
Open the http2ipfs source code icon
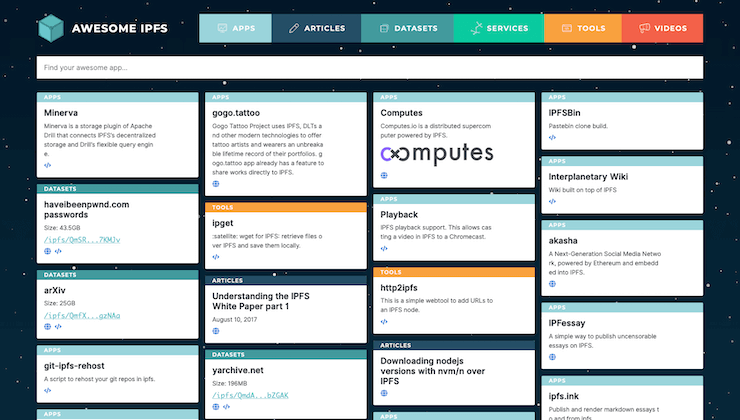385,323
